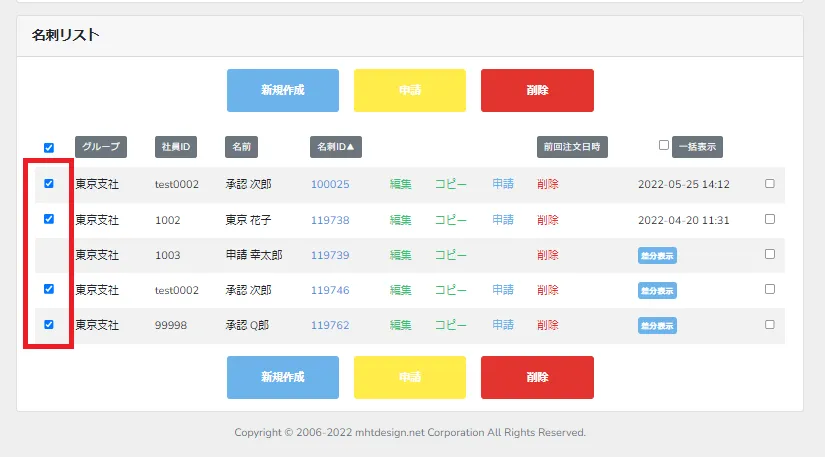This screenshot has width=825, height=457.
Task: Click 編集 for 東京 花子
Action: point(400,220)
